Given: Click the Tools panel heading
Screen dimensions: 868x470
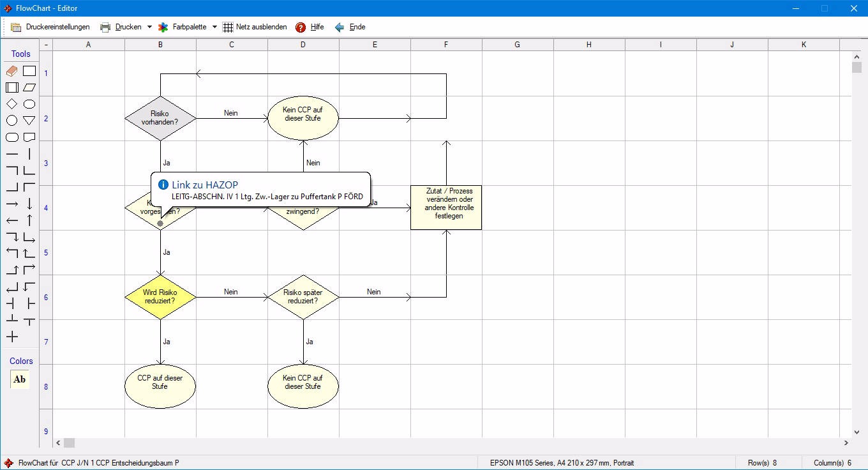Looking at the screenshot, I should pos(21,54).
